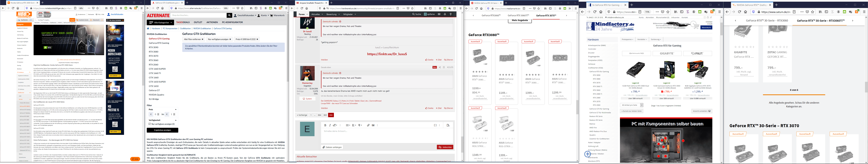Click insert link icon in reply editor

pos(368,125)
